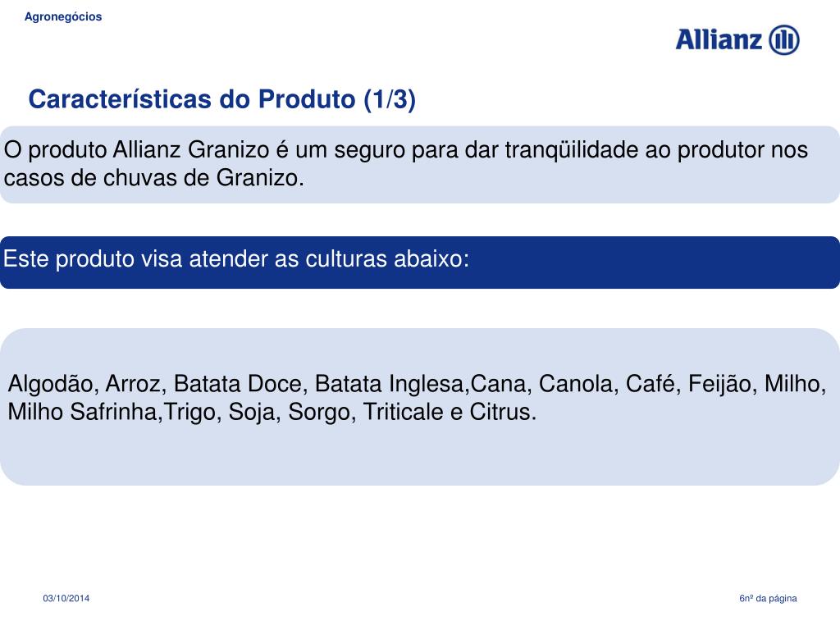
Task: Click the 03/10/2014 date footer
Action: (66, 598)
